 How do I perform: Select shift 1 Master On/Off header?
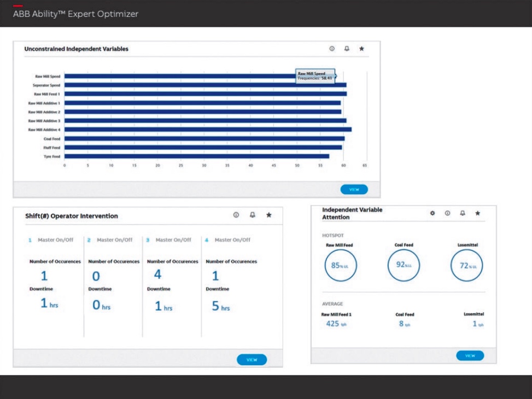coord(51,240)
